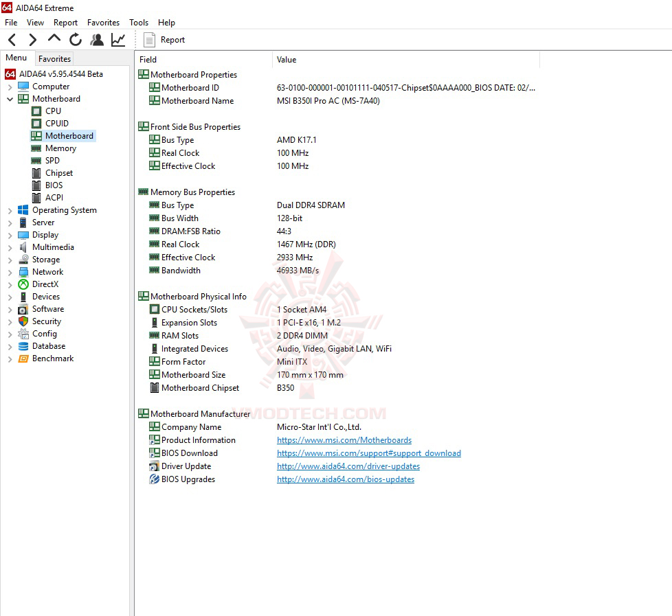
Task: Click the Report toolbar button label
Action: click(172, 40)
